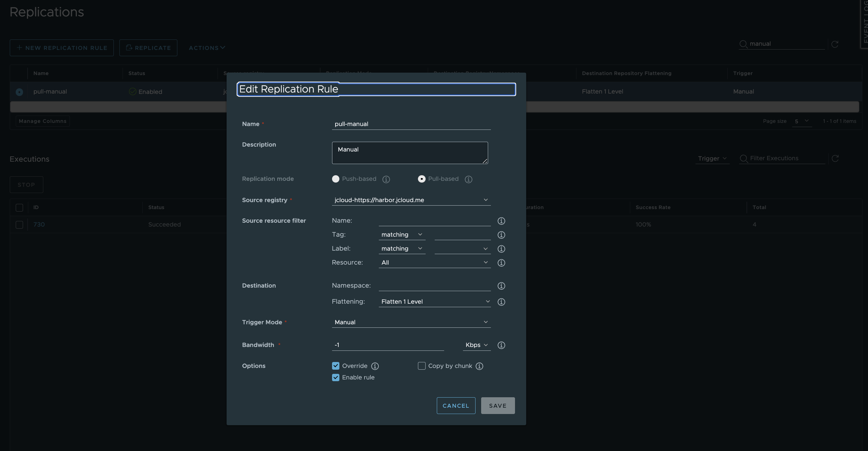Open the Kbps bandwidth unit dropdown
Viewport: 868px width, 451px height.
click(x=476, y=345)
